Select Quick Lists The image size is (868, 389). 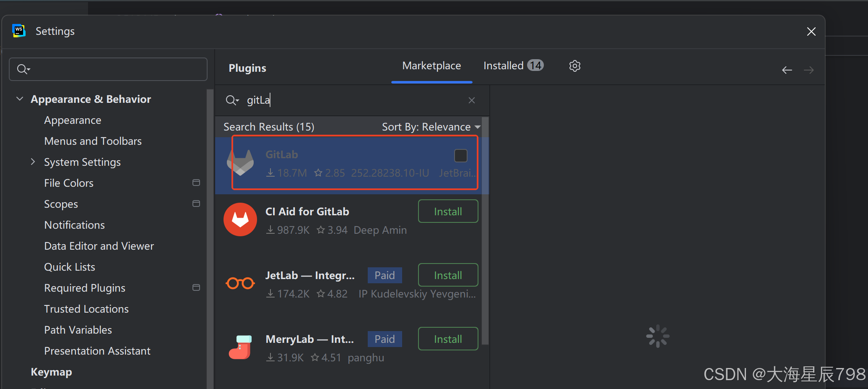coord(70,267)
